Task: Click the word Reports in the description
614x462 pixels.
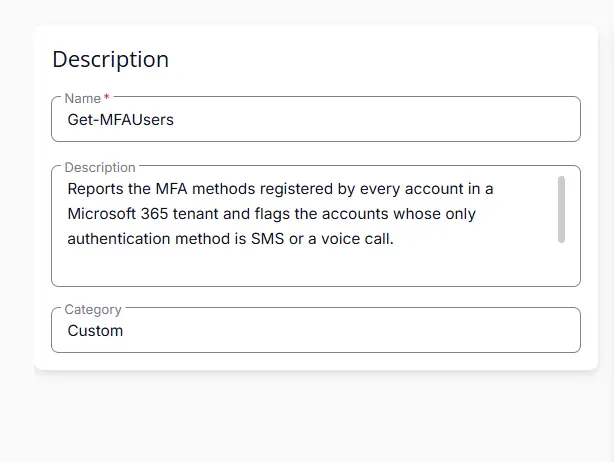Action: point(96,189)
